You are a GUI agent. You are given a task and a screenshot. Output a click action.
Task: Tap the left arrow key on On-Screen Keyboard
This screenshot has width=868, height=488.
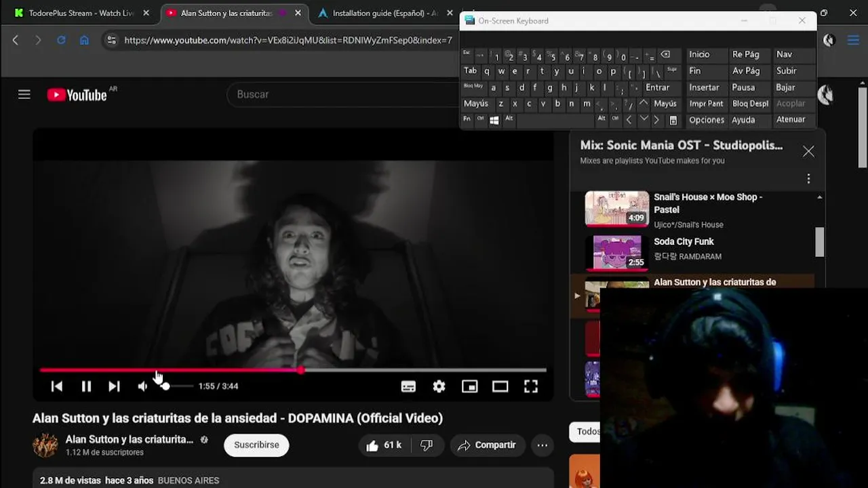(x=629, y=120)
